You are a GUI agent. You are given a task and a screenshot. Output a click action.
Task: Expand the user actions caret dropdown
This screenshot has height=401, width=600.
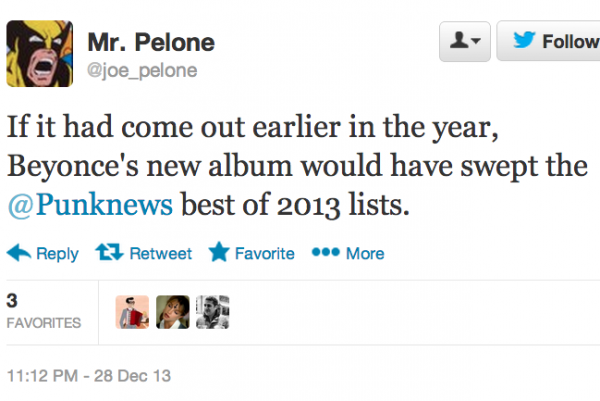click(476, 42)
